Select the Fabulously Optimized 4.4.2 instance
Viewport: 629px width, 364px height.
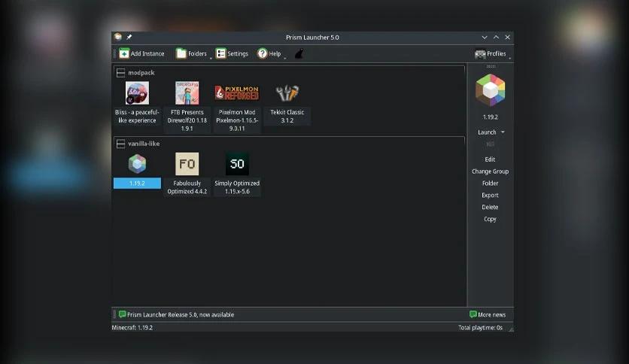point(187,174)
